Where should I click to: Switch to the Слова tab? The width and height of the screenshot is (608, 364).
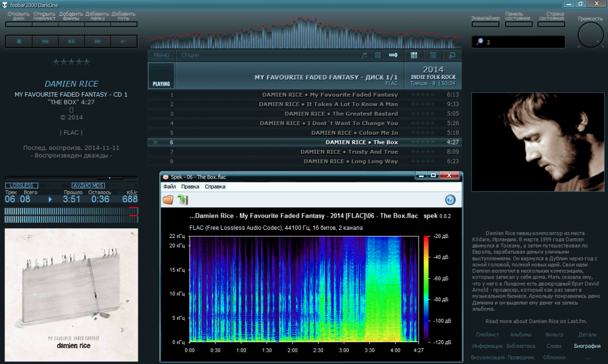pos(554,346)
